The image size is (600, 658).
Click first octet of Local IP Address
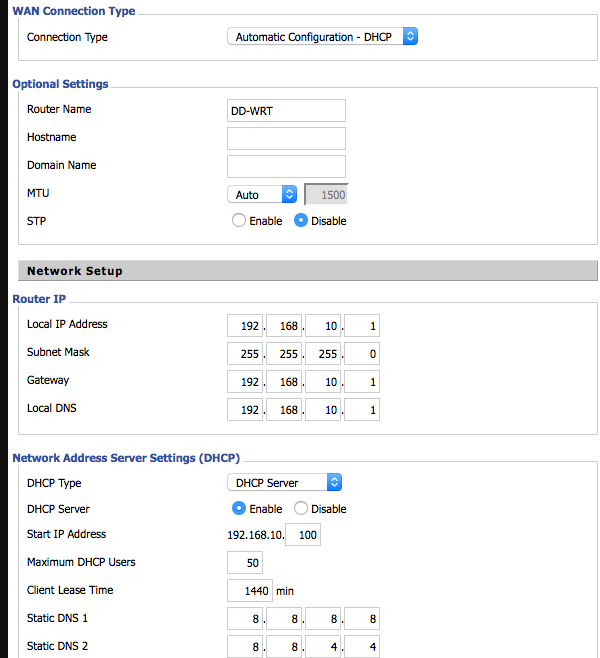(x=245, y=326)
